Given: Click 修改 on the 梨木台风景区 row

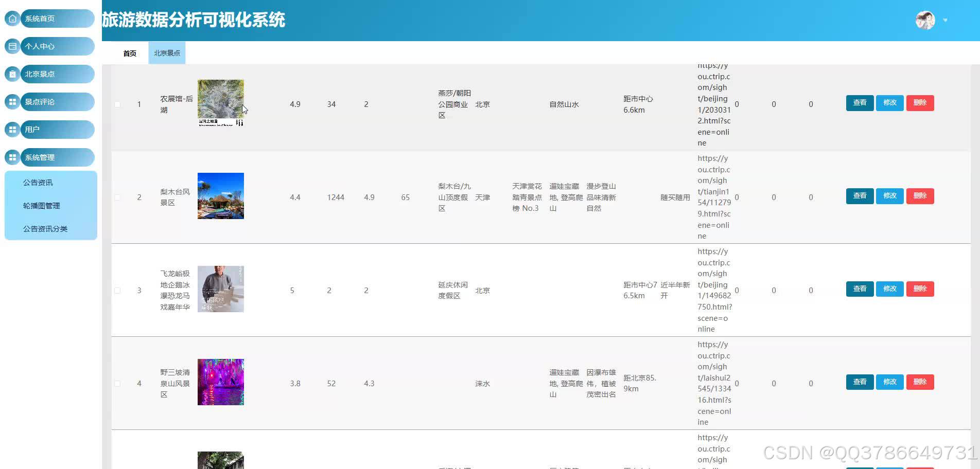Looking at the screenshot, I should [889, 196].
